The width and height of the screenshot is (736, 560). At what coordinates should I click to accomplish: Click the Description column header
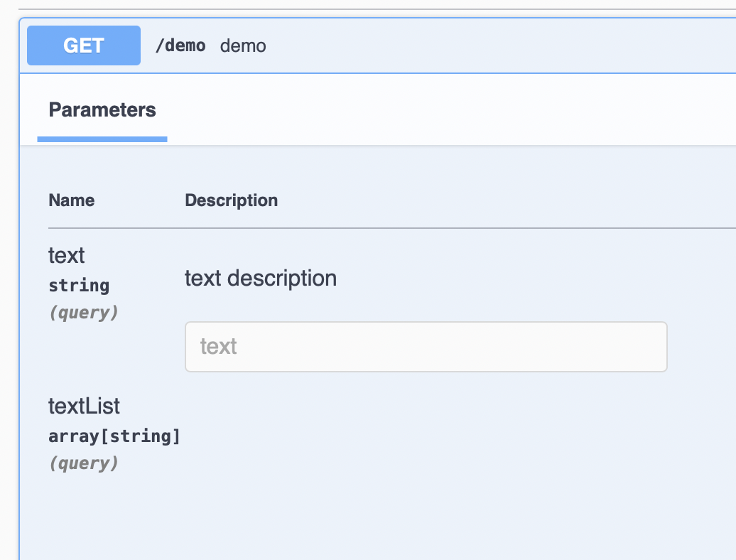[231, 200]
